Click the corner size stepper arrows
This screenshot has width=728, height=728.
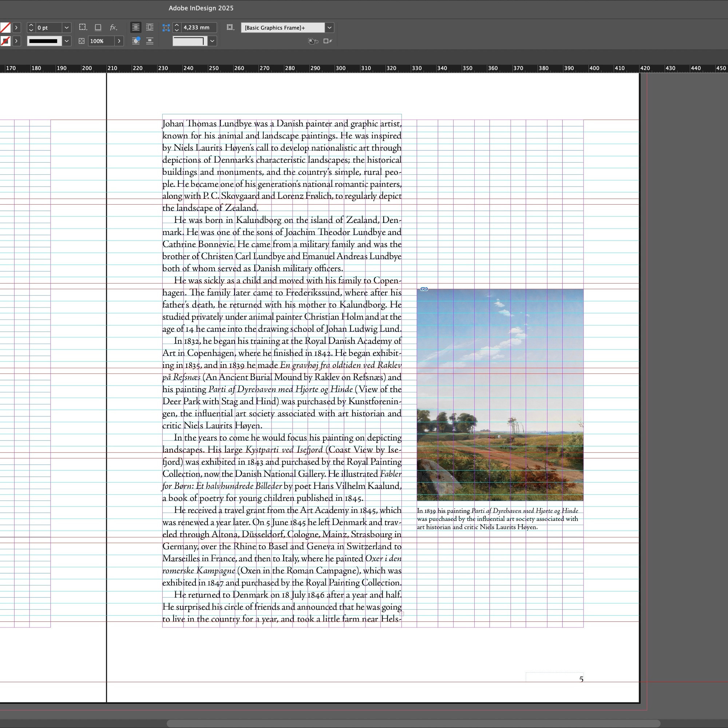click(177, 28)
